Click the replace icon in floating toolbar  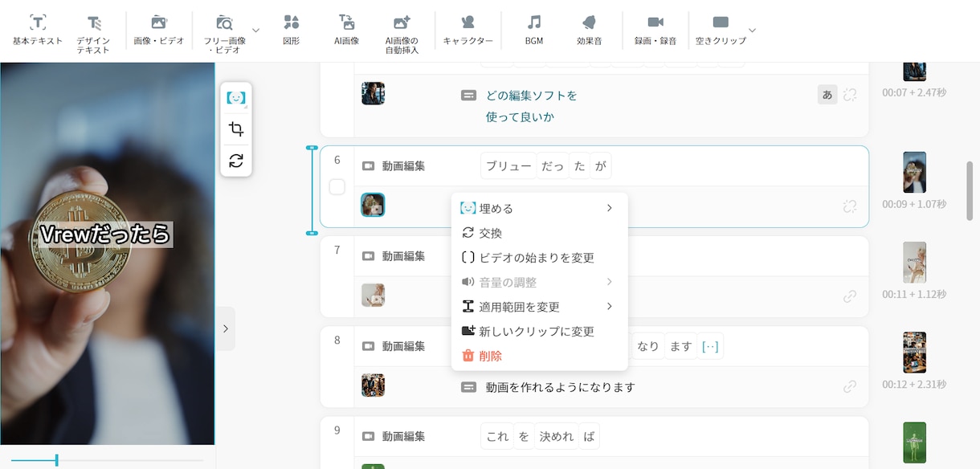pos(236,160)
